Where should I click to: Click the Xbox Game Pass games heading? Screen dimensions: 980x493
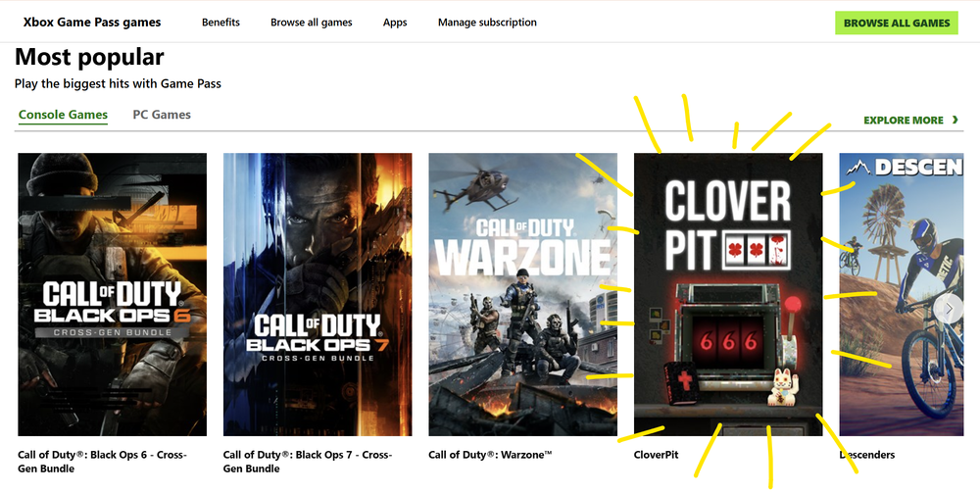click(x=92, y=23)
